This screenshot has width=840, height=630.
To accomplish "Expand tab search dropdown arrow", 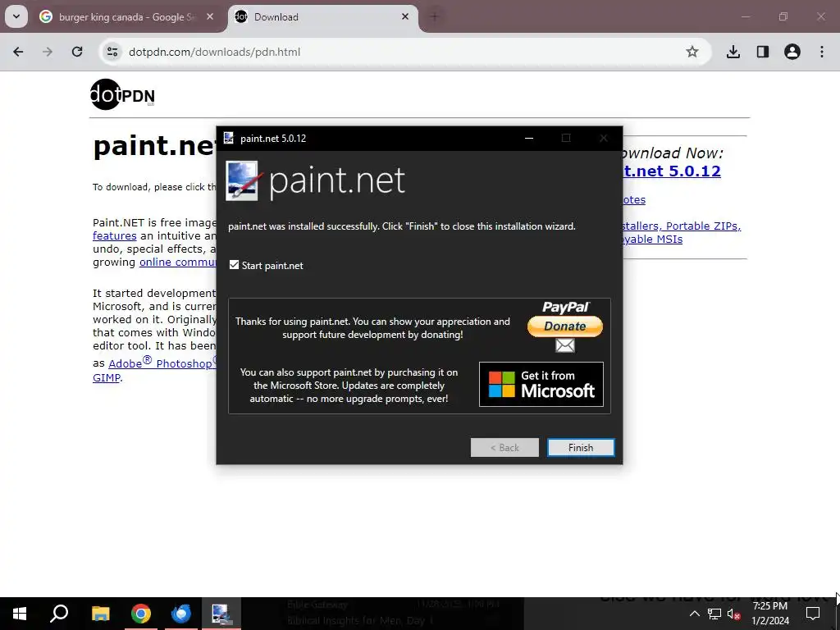I will [x=16, y=16].
